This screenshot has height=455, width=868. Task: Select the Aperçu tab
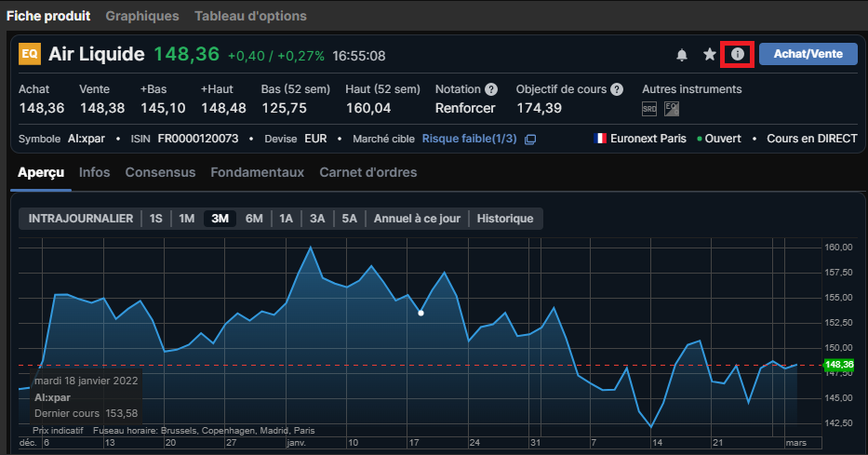click(41, 173)
